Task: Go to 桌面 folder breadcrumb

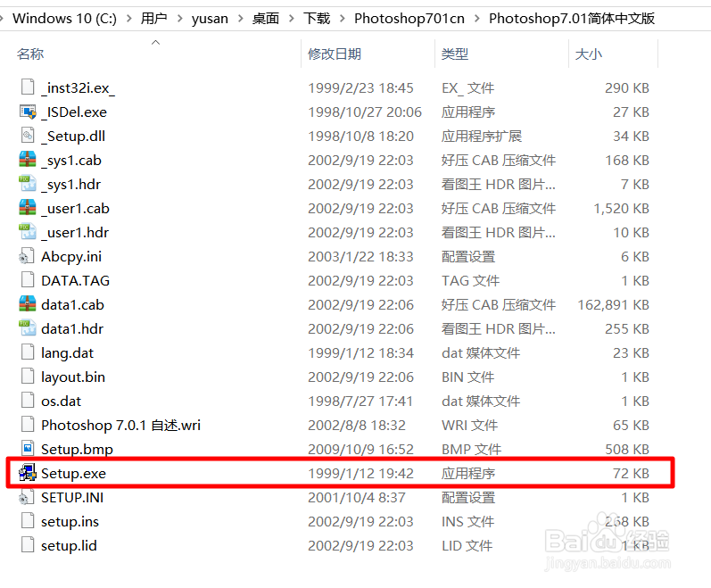Action: (266, 19)
